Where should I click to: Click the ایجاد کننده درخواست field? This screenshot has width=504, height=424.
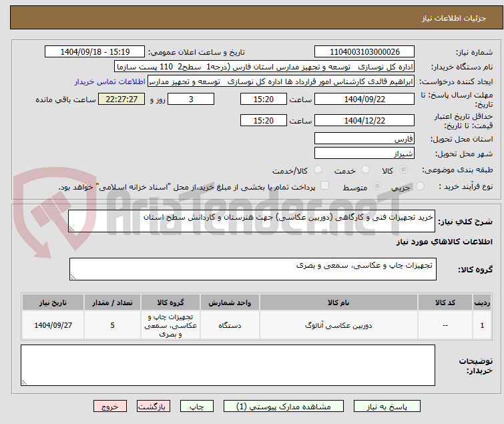(x=281, y=81)
